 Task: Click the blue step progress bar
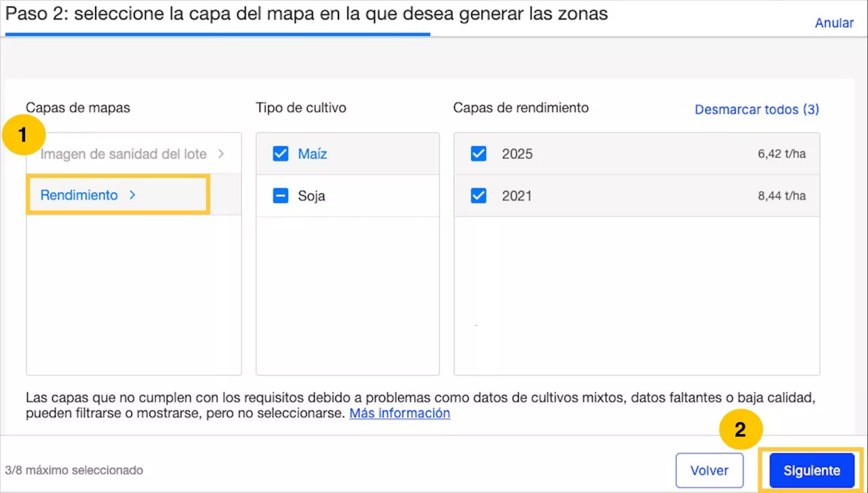[217, 34]
